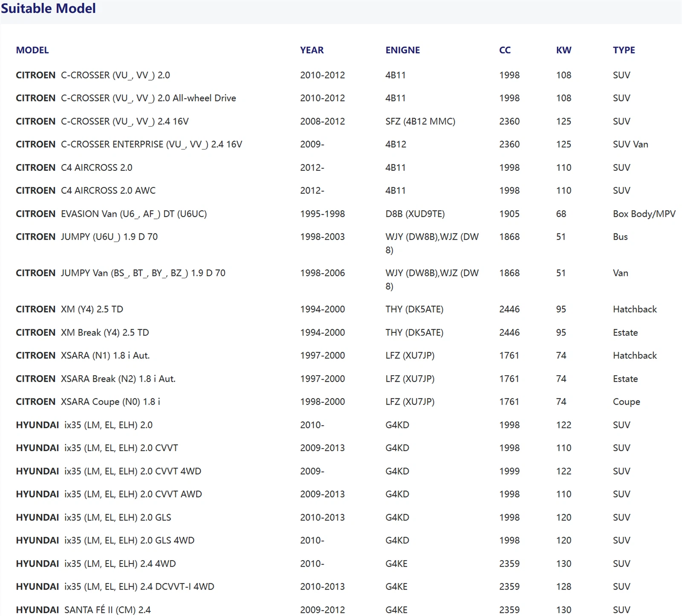This screenshot has width=682, height=616.
Task: Click the MODEL column header
Action: 32,50
